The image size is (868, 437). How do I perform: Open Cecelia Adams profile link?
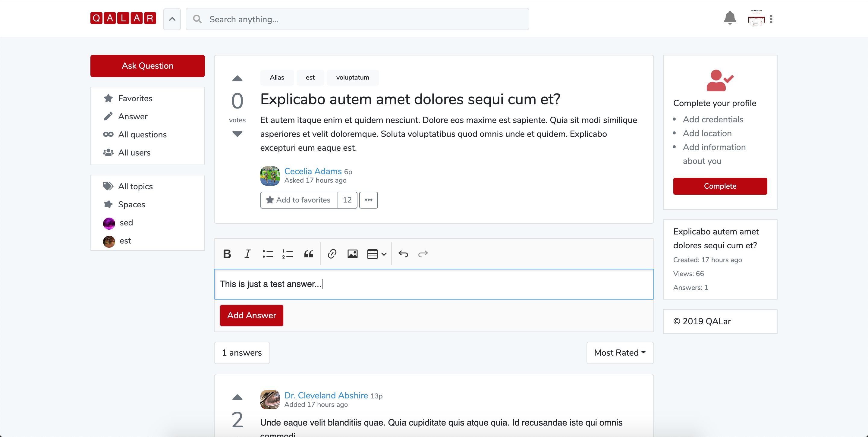pos(313,171)
